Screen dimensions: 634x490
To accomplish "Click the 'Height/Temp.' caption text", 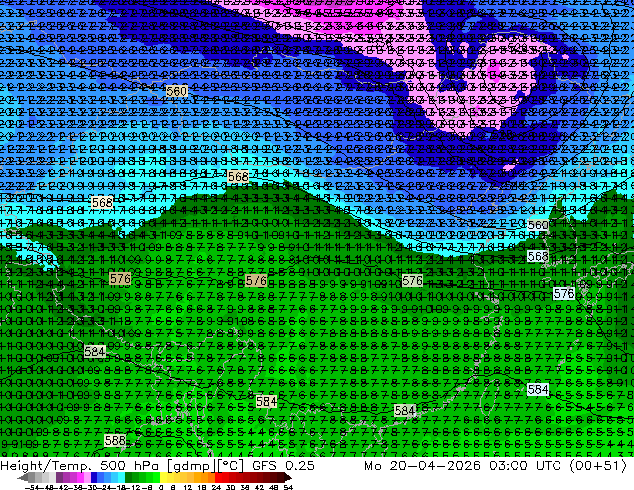I will click(45, 466).
